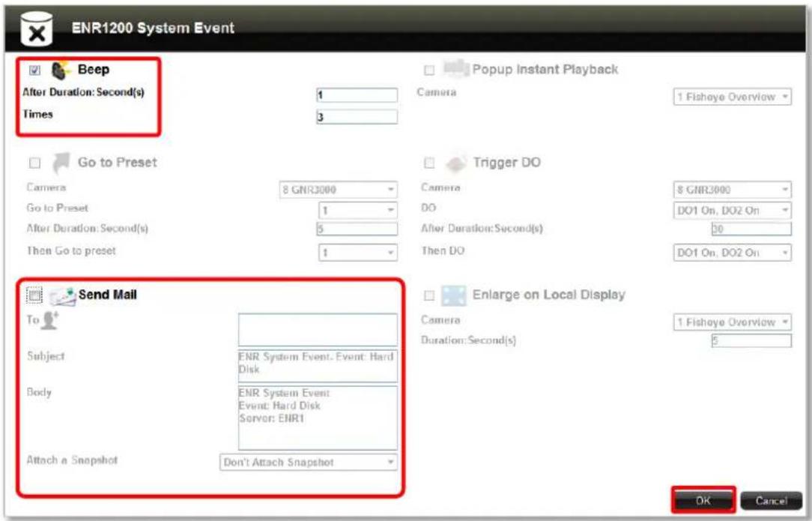Click the mail To recipient field
The width and height of the screenshot is (812, 521).
[x=318, y=329]
